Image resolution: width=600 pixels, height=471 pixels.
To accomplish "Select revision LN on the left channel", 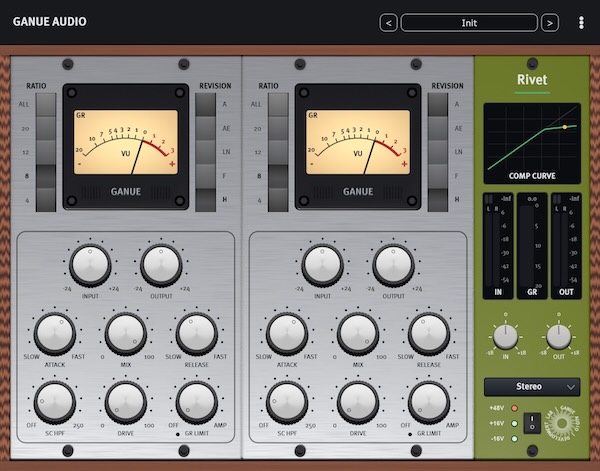I will click(x=205, y=152).
